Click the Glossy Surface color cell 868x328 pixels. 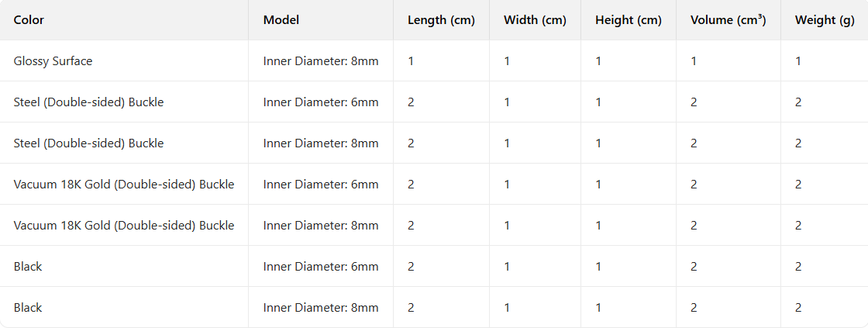click(x=53, y=60)
